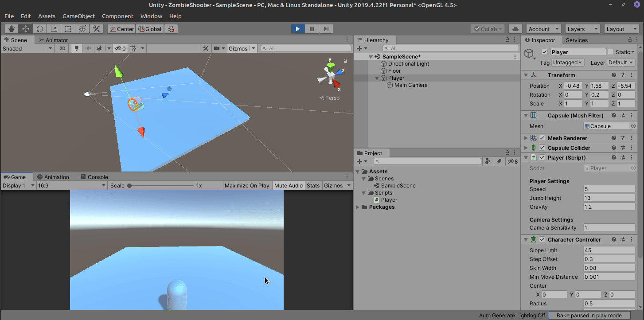
Task: Disable the Player (Script) checkbox
Action: pyautogui.click(x=542, y=157)
